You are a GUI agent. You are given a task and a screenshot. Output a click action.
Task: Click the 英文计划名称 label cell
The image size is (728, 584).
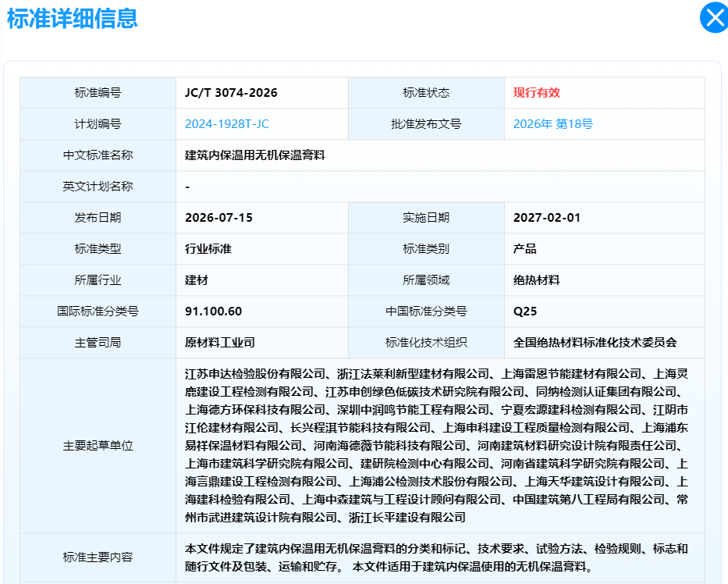(98, 187)
